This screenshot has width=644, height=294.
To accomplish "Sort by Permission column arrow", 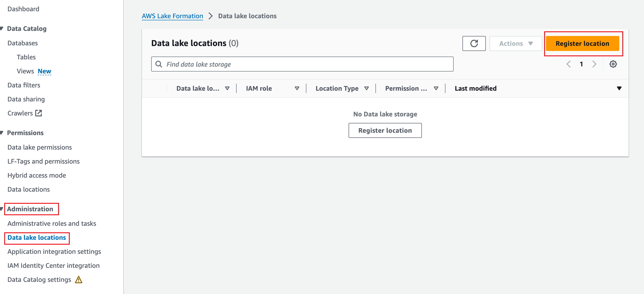I will point(436,88).
